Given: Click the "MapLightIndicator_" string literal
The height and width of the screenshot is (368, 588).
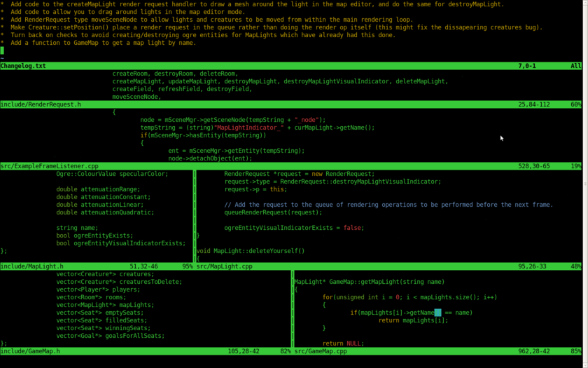Looking at the screenshot, I should tap(249, 128).
